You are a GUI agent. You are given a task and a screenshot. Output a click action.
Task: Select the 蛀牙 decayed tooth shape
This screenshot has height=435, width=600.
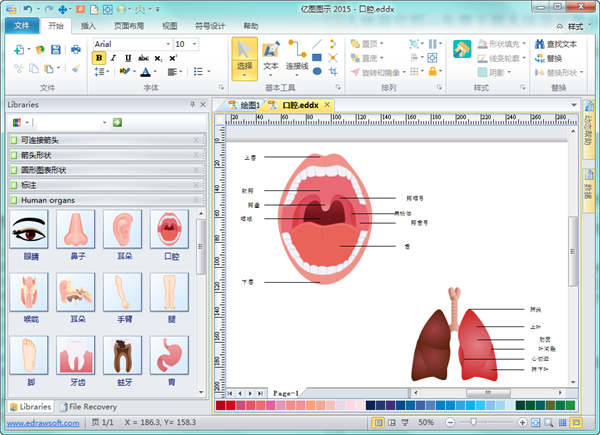(x=121, y=354)
